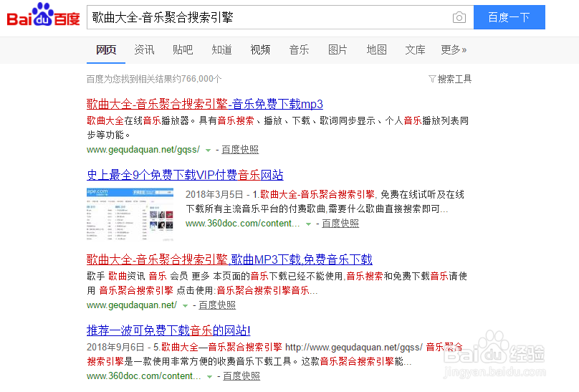
Task: Open result 史上最全9个免费下载VIP付费音乐网站
Action: point(185,175)
